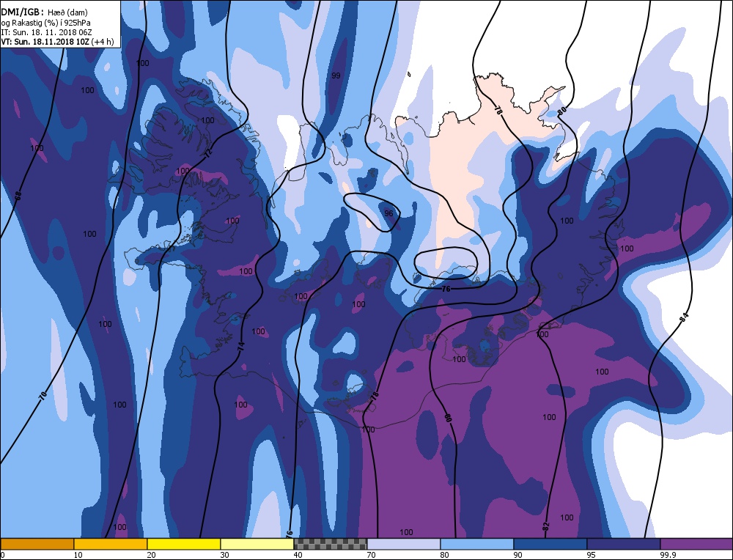The height and width of the screenshot is (560, 733).
Task: Click the legend tick label '40'
Action: click(x=298, y=555)
